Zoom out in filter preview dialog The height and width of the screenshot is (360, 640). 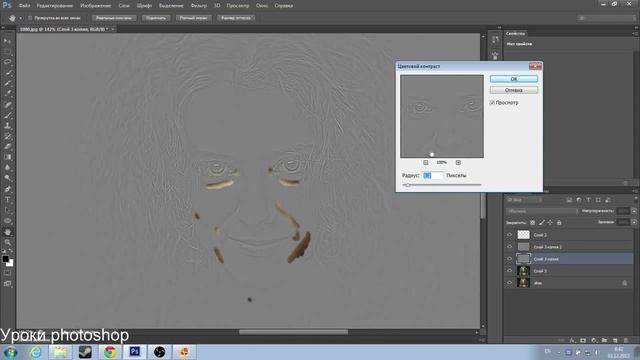pos(426,162)
